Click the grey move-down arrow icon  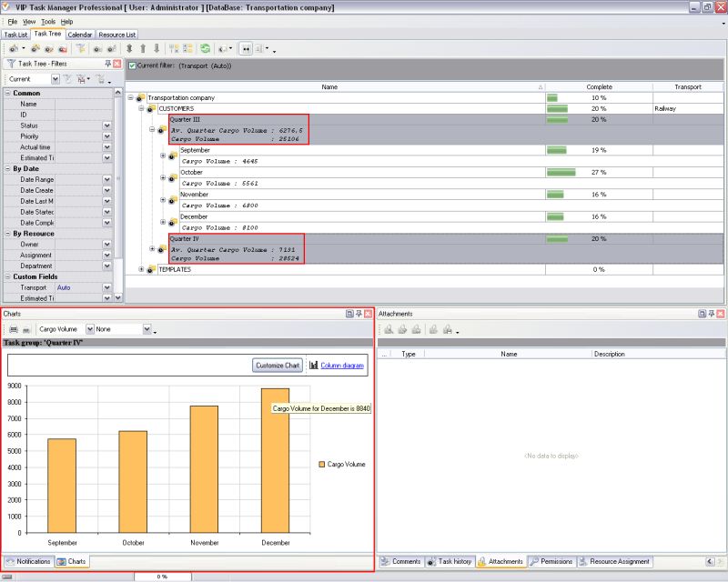click(x=157, y=48)
